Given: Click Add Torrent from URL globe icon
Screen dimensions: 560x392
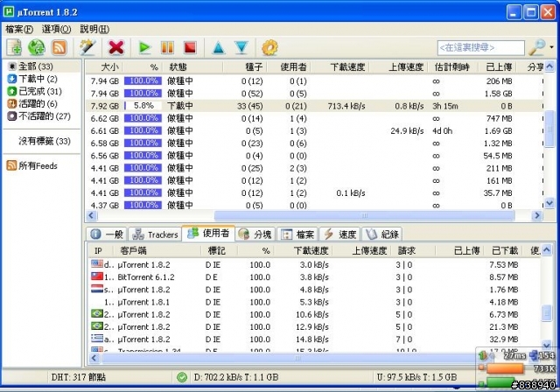Looking at the screenshot, I should pos(37,47).
